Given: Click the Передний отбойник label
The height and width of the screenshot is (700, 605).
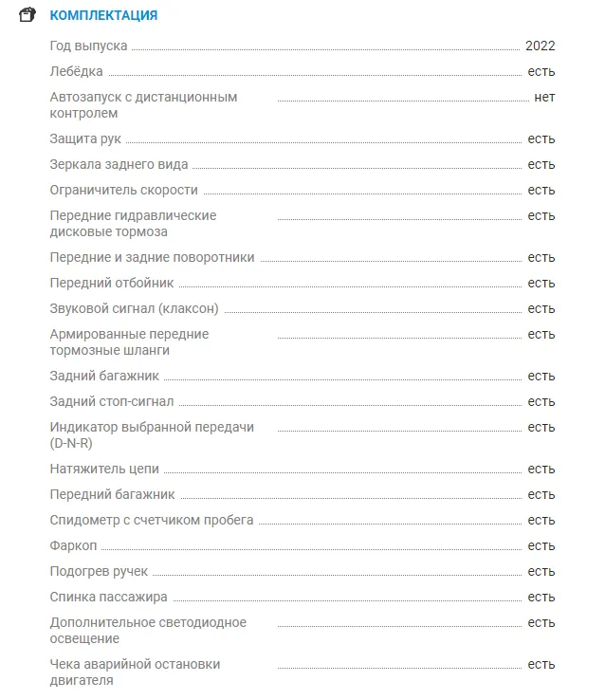Looking at the screenshot, I should pyautogui.click(x=112, y=283).
